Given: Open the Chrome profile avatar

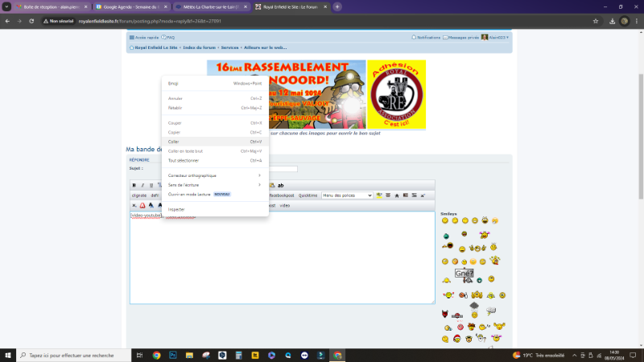Looking at the screenshot, I should point(625,21).
